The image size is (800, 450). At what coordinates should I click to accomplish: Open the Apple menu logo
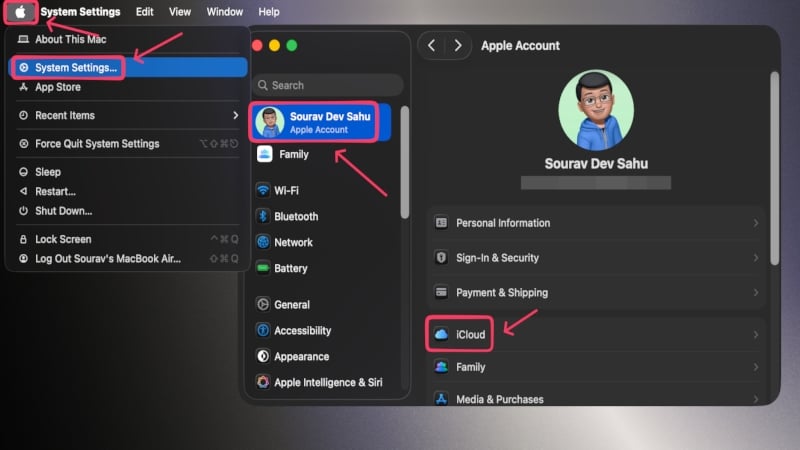[x=20, y=12]
